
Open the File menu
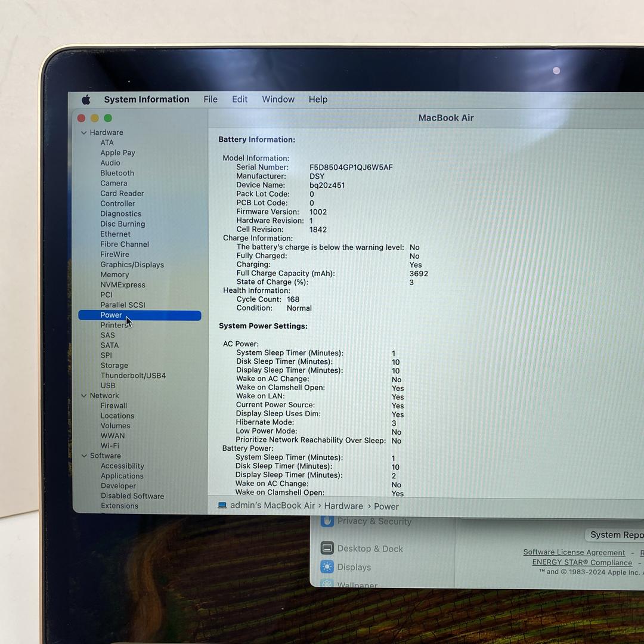tap(210, 100)
